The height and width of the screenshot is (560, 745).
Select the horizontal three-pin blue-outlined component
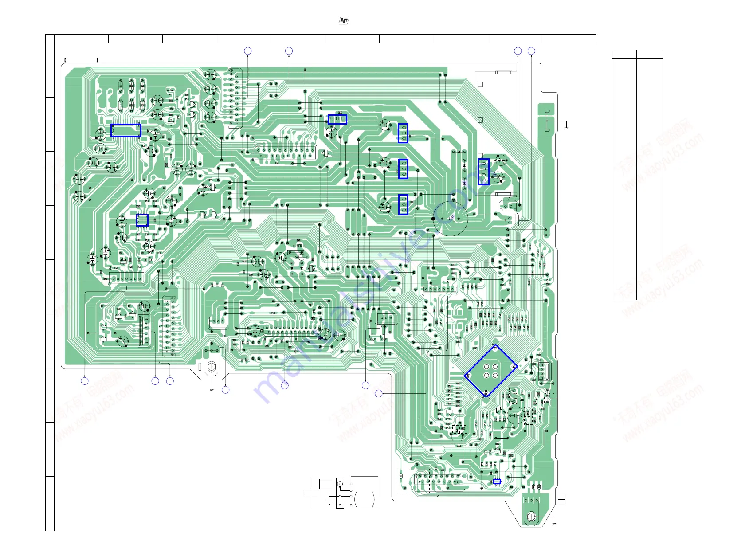tap(337, 119)
